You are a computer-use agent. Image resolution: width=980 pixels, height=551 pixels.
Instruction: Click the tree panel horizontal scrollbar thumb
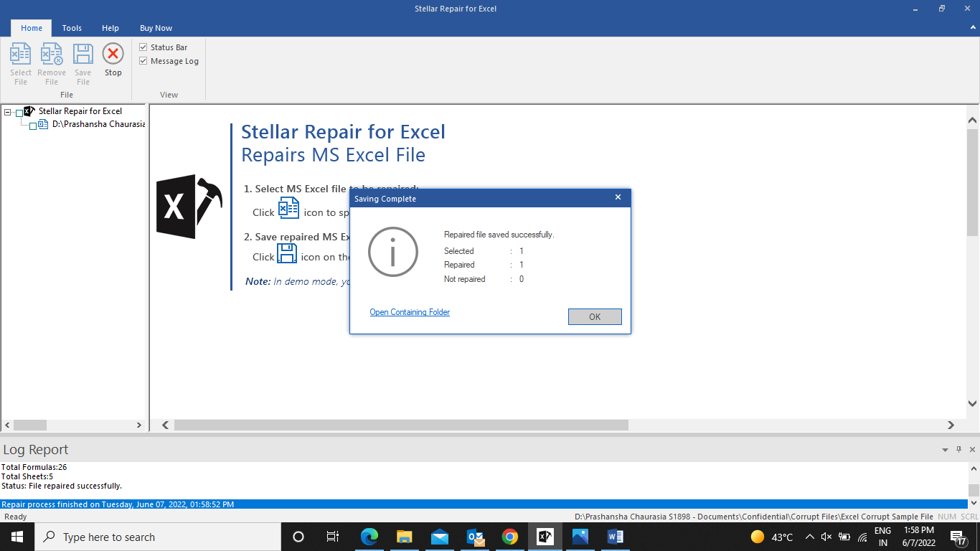click(30, 425)
